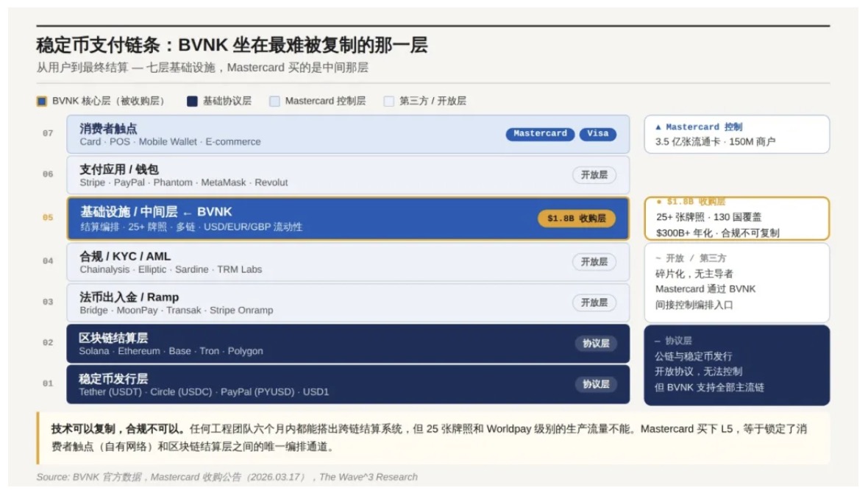Click the 协议层 badge on 稳定币发行层 row
Viewport: 868px width, 496px height.
[x=596, y=383]
